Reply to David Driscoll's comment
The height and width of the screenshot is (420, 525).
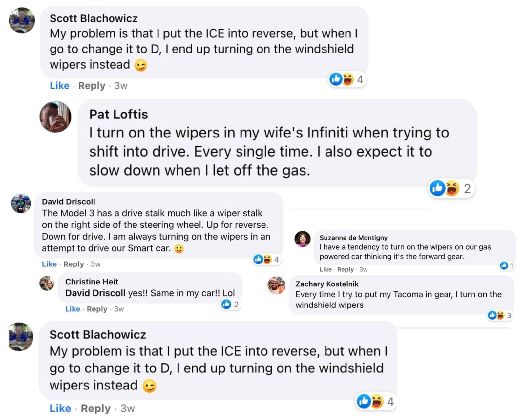coord(73,264)
